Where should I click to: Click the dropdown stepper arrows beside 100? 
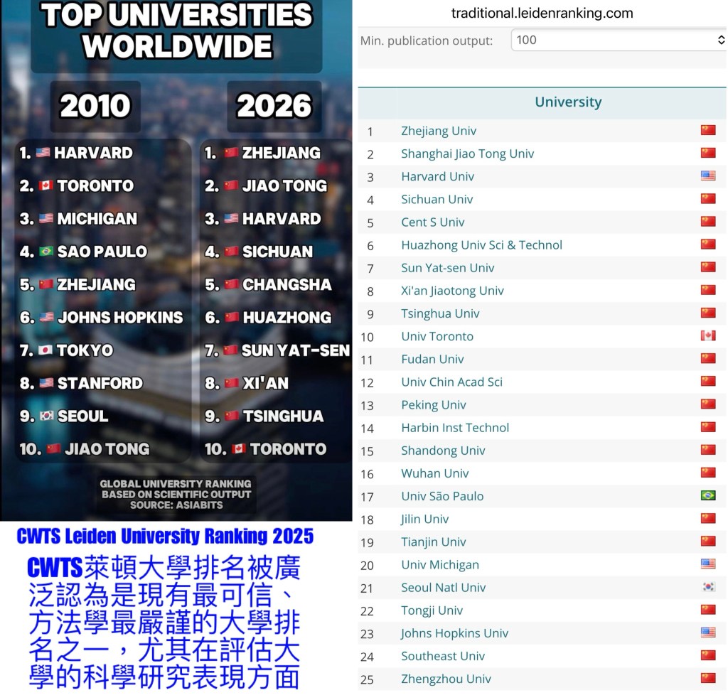click(721, 41)
